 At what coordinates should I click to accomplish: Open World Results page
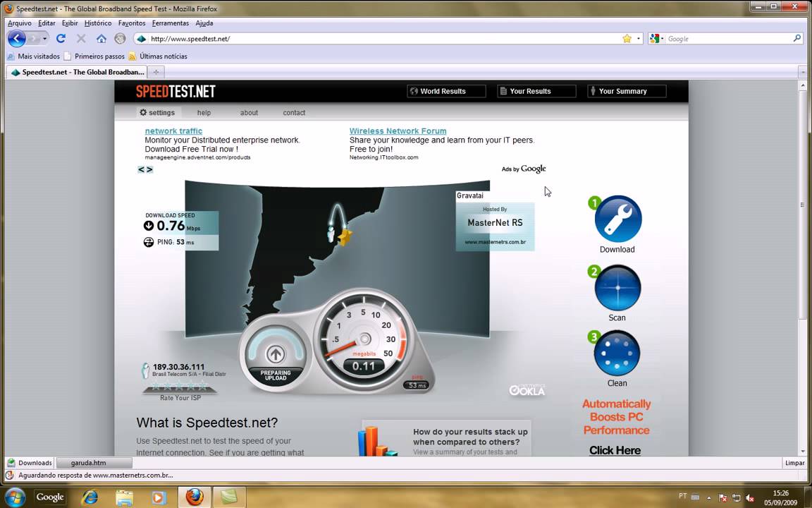pyautogui.click(x=446, y=91)
